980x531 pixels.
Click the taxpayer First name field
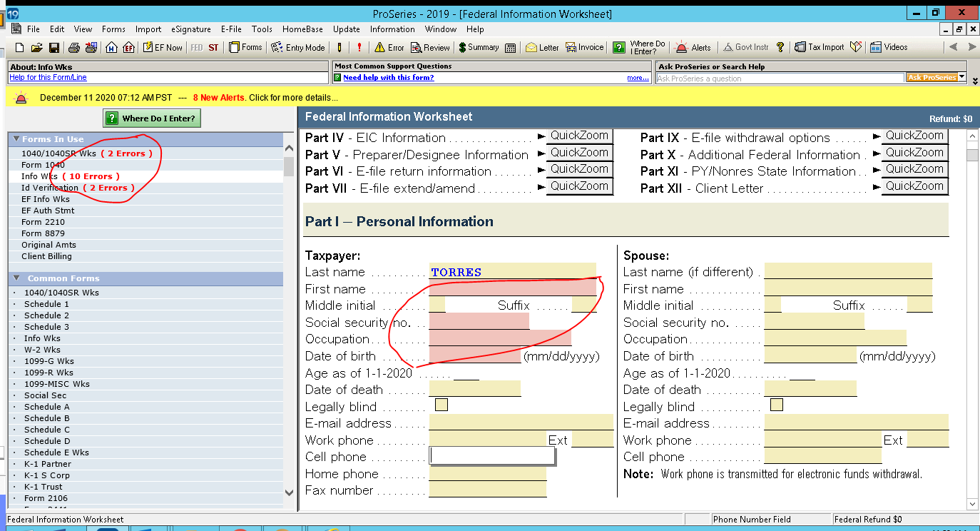coord(512,287)
